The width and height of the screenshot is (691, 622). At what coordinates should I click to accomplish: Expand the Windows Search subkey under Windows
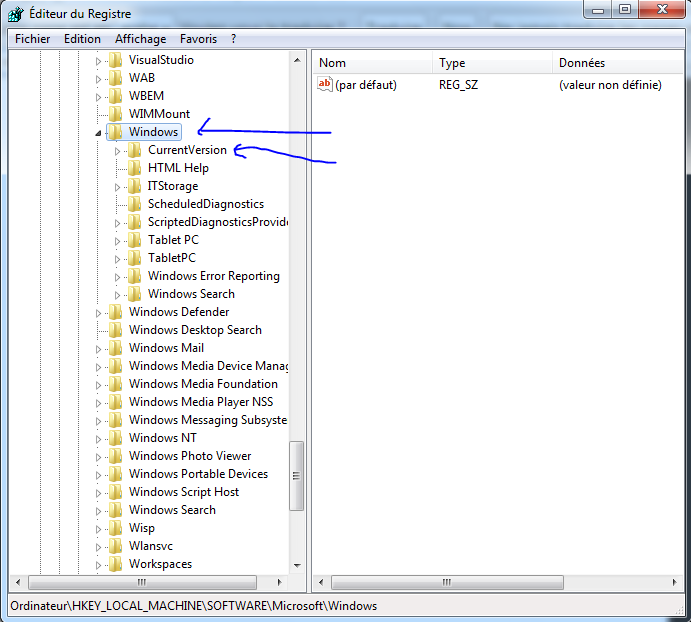(x=117, y=295)
